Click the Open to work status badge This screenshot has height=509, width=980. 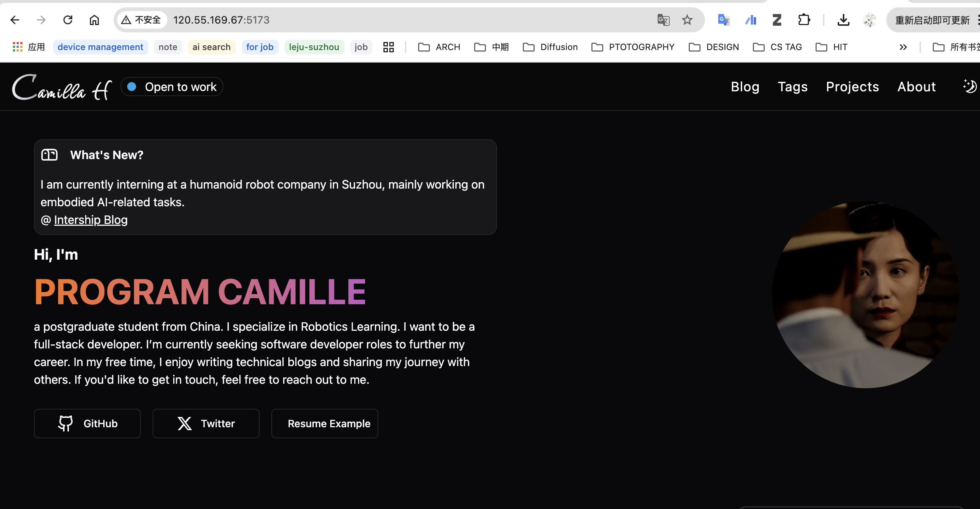(171, 87)
